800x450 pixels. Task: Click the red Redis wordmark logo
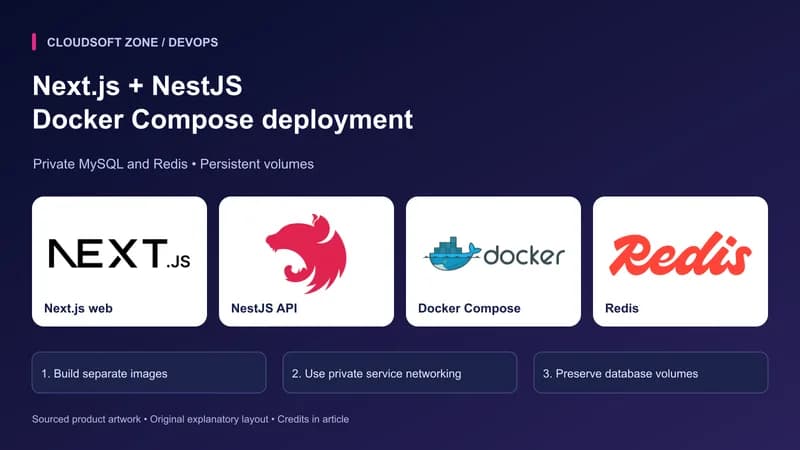(x=680, y=254)
